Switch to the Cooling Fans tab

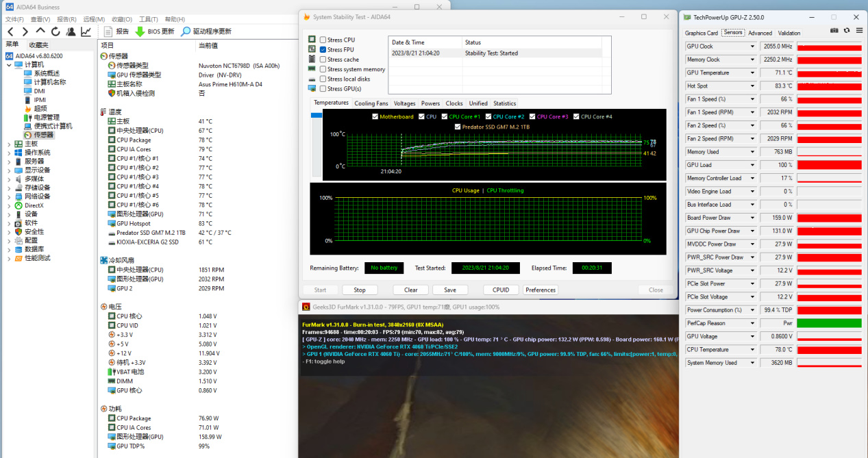pos(371,103)
